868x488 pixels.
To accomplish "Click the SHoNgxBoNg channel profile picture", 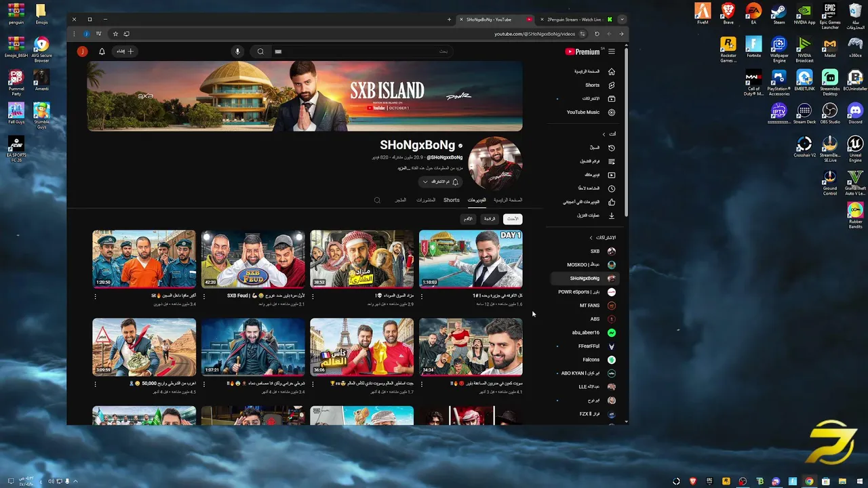I will tap(495, 163).
